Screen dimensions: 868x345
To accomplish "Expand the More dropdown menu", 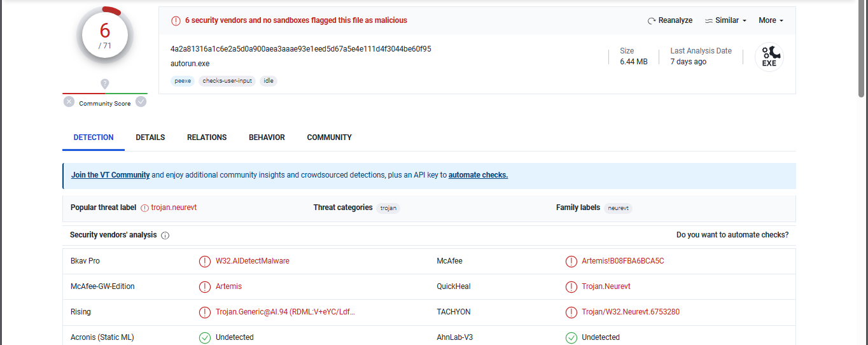I will pyautogui.click(x=771, y=20).
